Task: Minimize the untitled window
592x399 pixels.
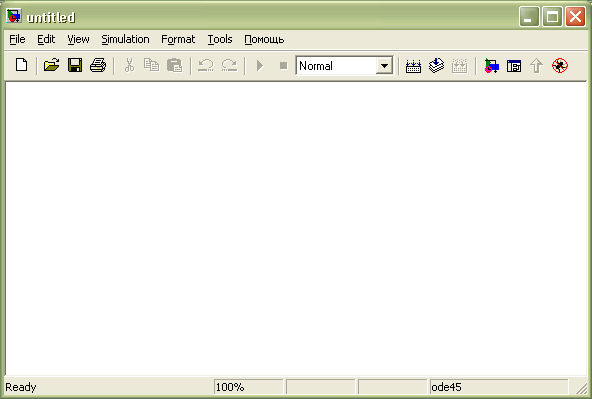Action: point(529,17)
